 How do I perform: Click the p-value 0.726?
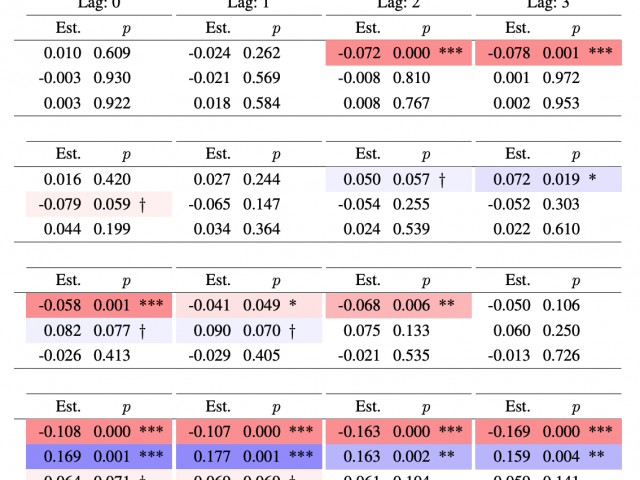point(561,356)
